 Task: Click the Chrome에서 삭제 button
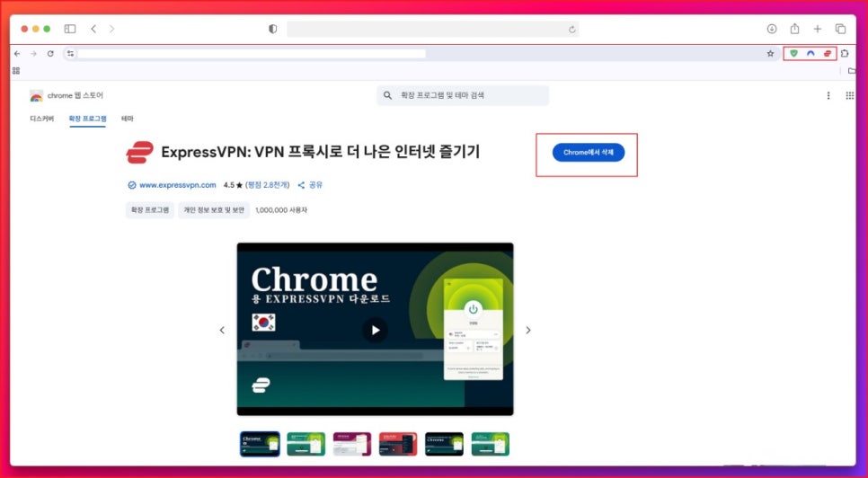[589, 152]
